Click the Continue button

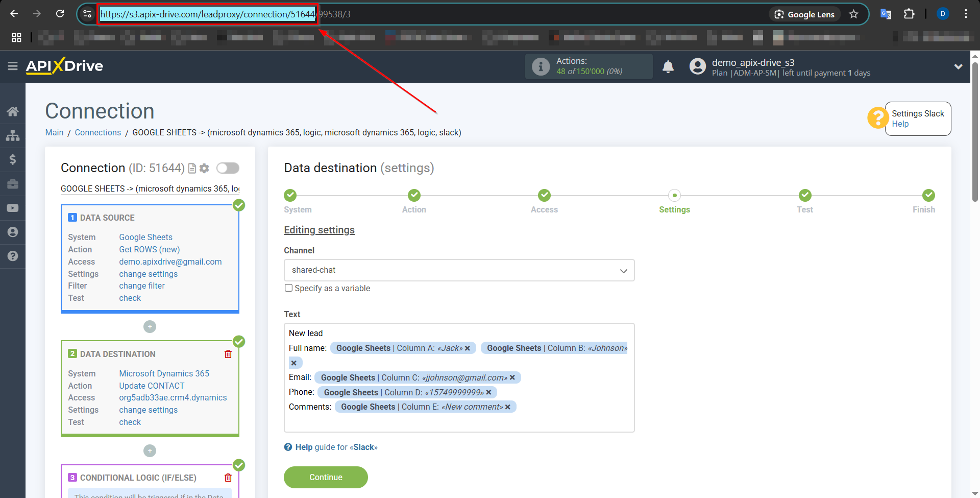pos(326,477)
